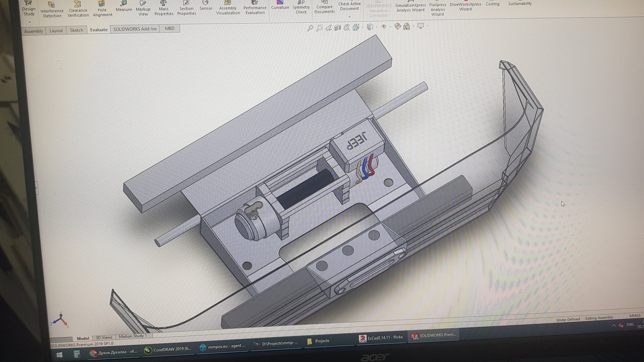This screenshot has height=362, width=644.
Task: Switch to the Sketch tab
Action: (x=76, y=30)
